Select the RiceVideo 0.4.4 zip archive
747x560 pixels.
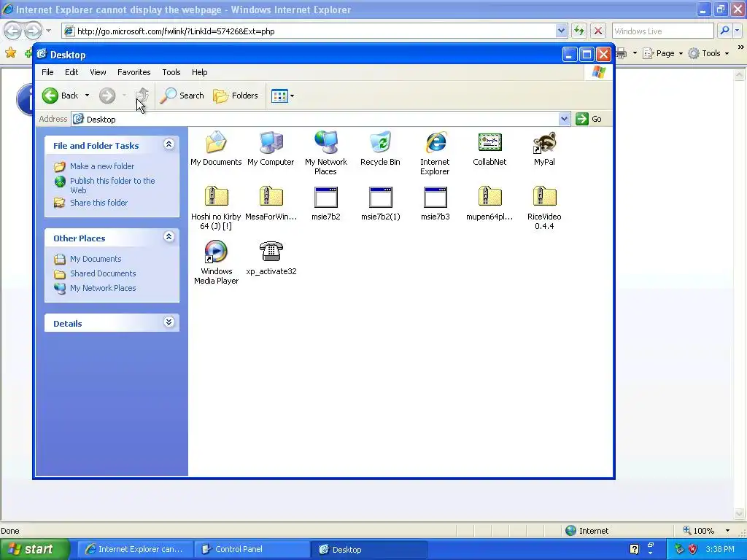[544, 208]
